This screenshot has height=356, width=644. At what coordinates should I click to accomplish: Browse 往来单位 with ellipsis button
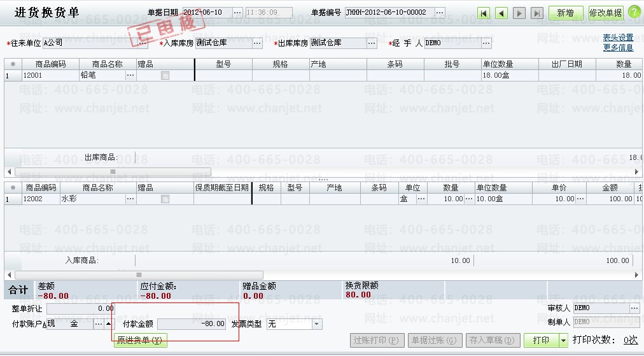(x=143, y=43)
